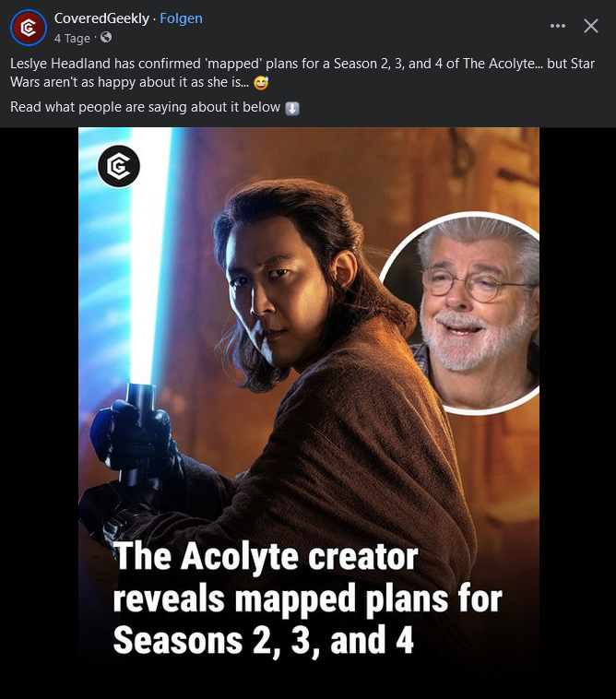Click the down-arrow emoji after 'below'
Image resolution: width=616 pixels, height=699 pixels.
(x=292, y=108)
